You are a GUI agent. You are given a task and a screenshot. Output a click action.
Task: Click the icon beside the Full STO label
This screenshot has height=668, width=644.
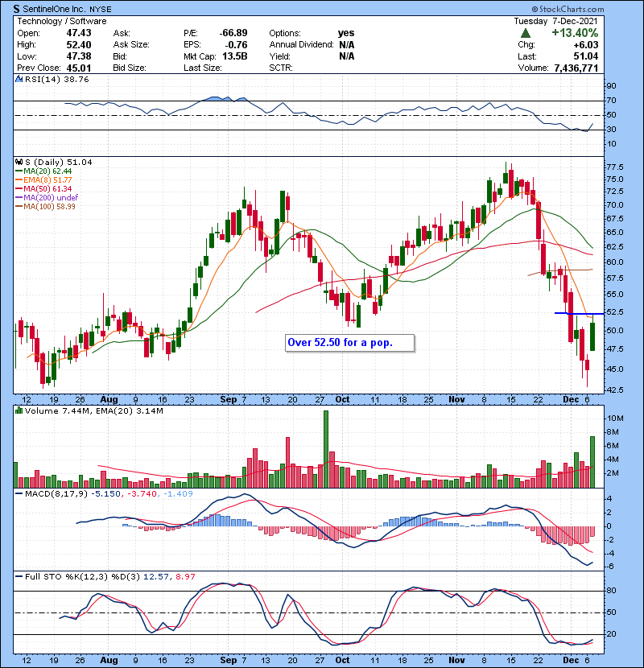click(x=19, y=577)
